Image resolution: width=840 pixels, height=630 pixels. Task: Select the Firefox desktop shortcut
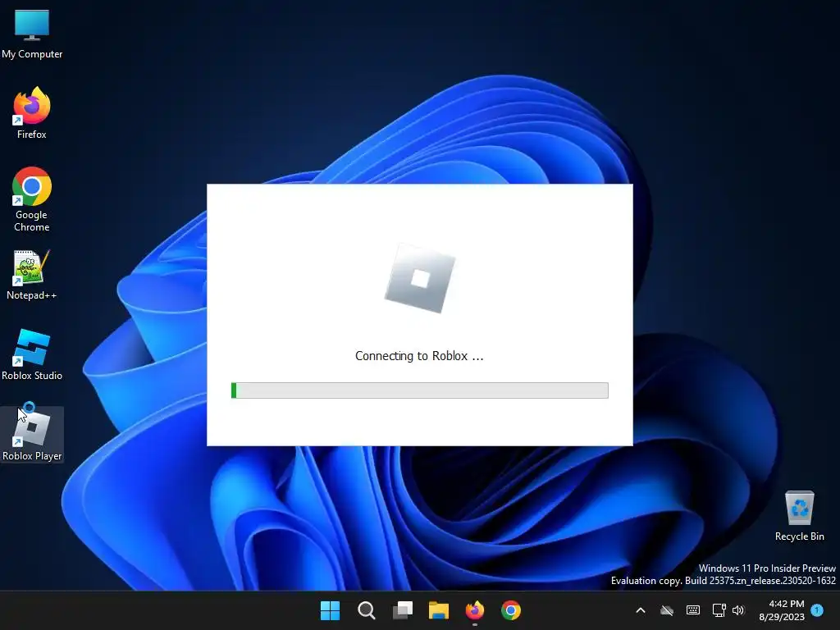[32, 113]
